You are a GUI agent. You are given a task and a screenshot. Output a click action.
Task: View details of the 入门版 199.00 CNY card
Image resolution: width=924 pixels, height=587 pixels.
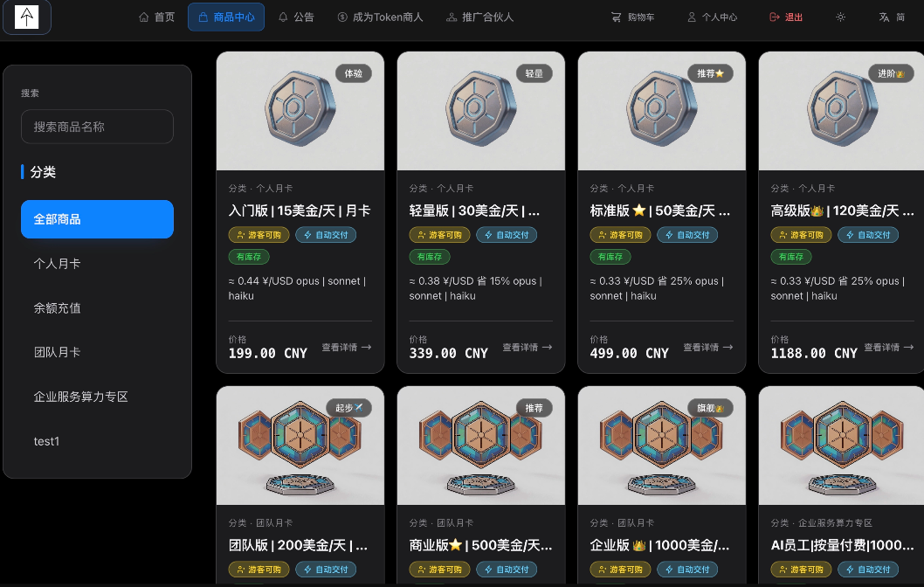[x=347, y=348]
